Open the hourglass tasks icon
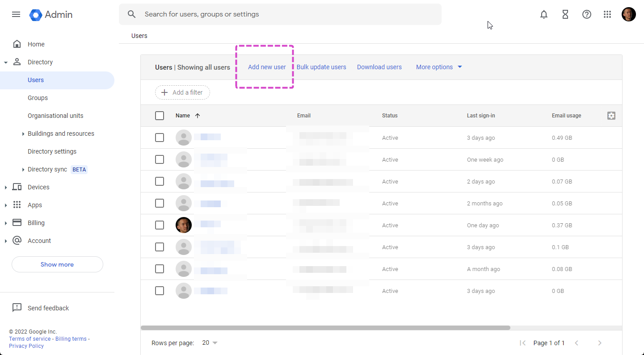This screenshot has height=355, width=644. pyautogui.click(x=565, y=14)
